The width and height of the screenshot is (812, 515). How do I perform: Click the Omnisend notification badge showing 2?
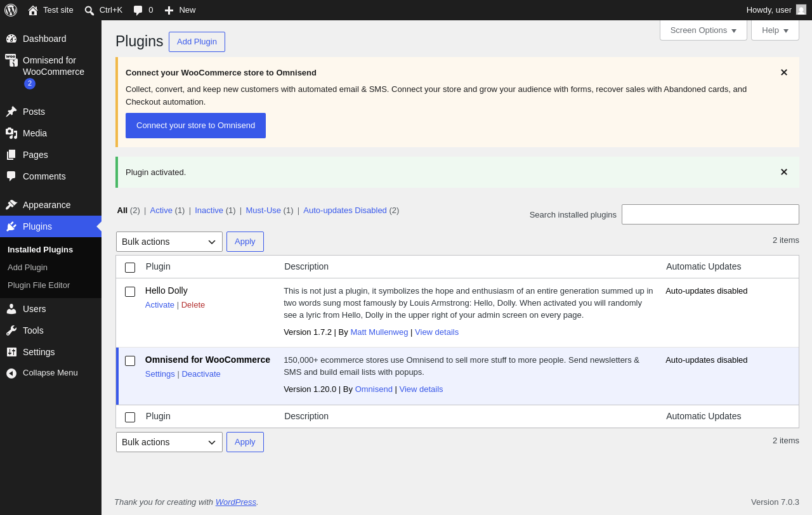[30, 84]
